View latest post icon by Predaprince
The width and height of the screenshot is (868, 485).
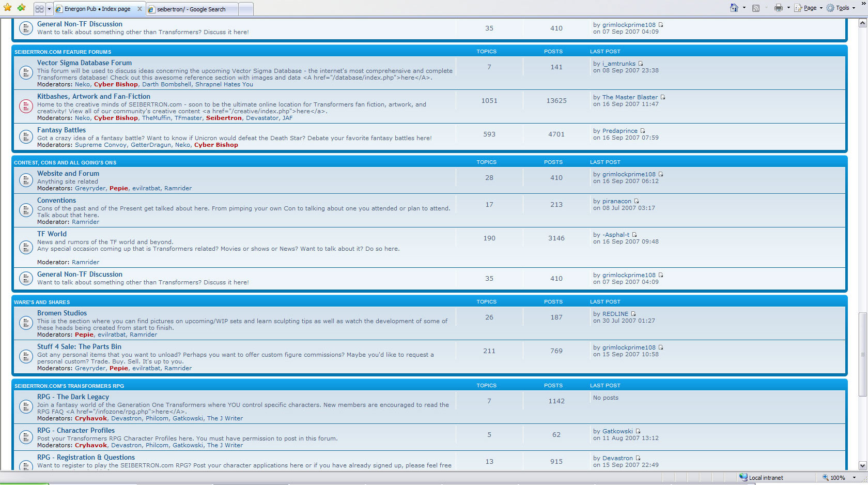643,131
